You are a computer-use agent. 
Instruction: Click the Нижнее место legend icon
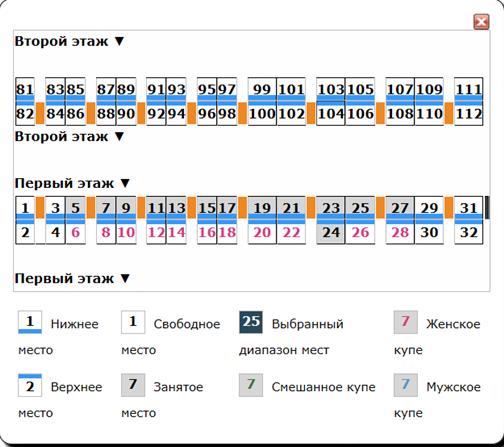[30, 322]
